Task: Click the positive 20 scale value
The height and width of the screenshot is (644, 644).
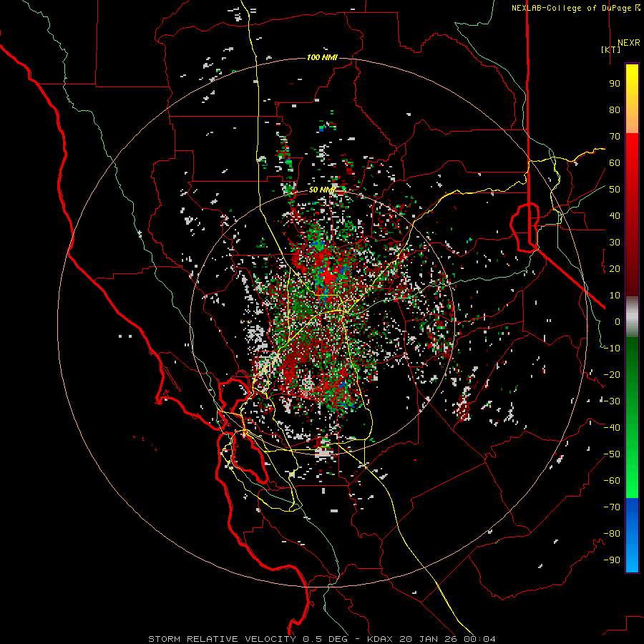Action: tap(615, 268)
